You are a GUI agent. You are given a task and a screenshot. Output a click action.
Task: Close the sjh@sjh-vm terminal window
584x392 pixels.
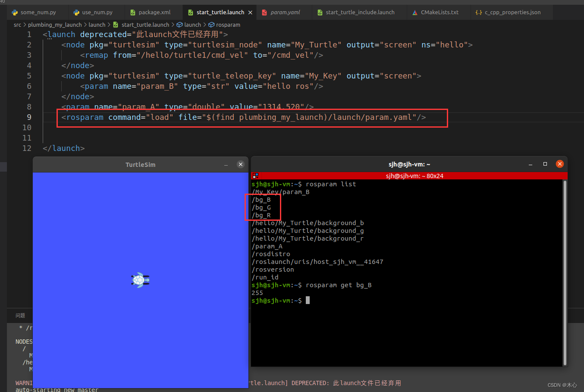pyautogui.click(x=560, y=164)
